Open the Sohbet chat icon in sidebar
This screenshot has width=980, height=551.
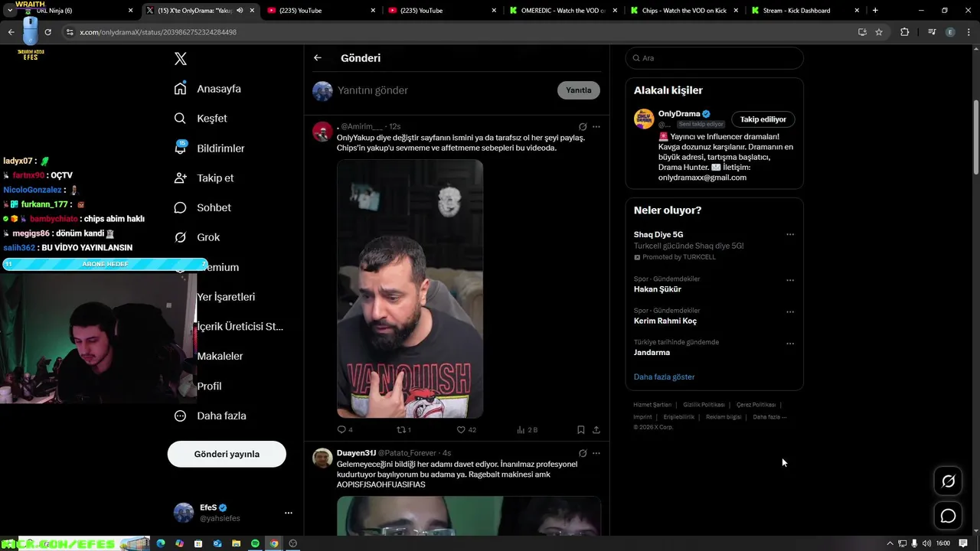tap(181, 207)
